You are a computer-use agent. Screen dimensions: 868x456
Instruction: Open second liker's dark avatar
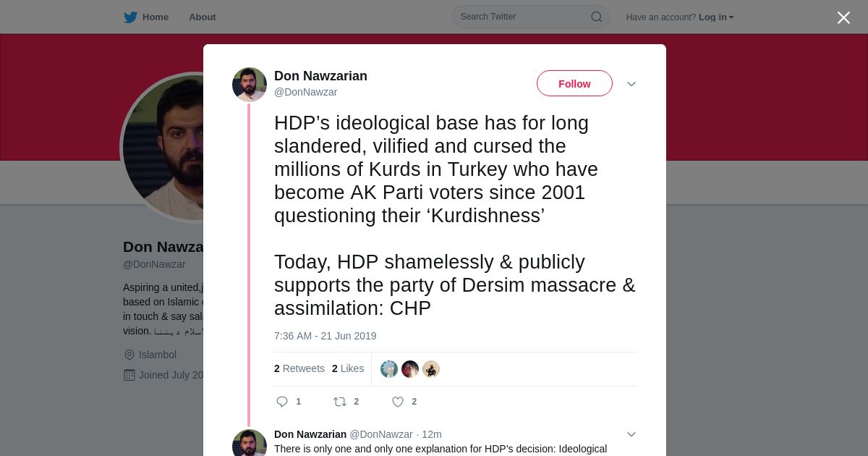410,369
